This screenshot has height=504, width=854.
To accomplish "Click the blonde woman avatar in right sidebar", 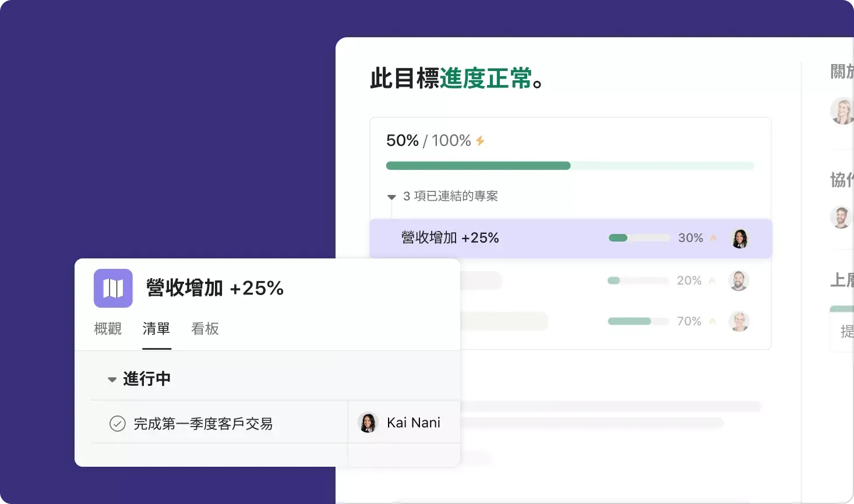I will click(x=842, y=111).
